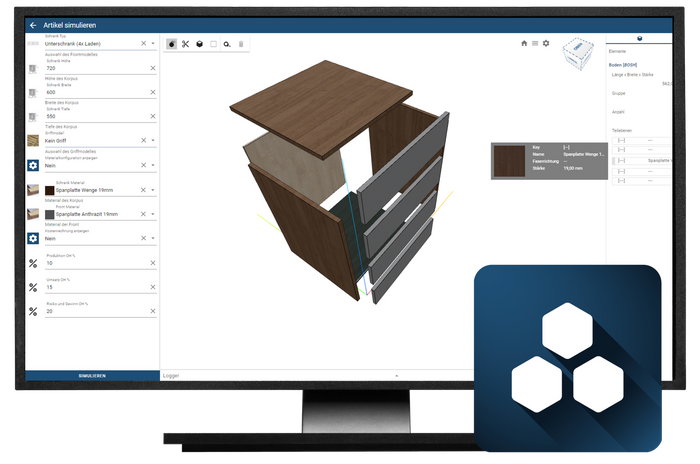Click cabinet icon beside Schrank Breite
Viewport: 700px width, 464px height.
click(x=33, y=92)
